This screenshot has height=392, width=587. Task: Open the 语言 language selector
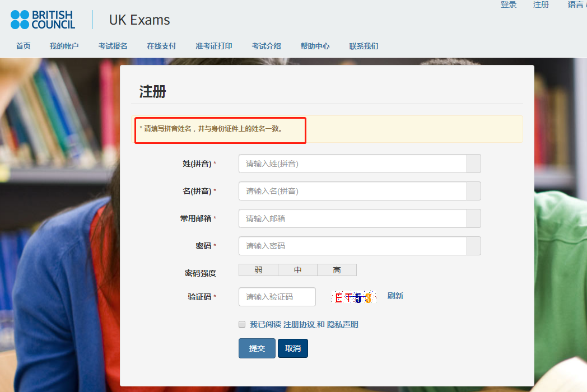[x=575, y=5]
